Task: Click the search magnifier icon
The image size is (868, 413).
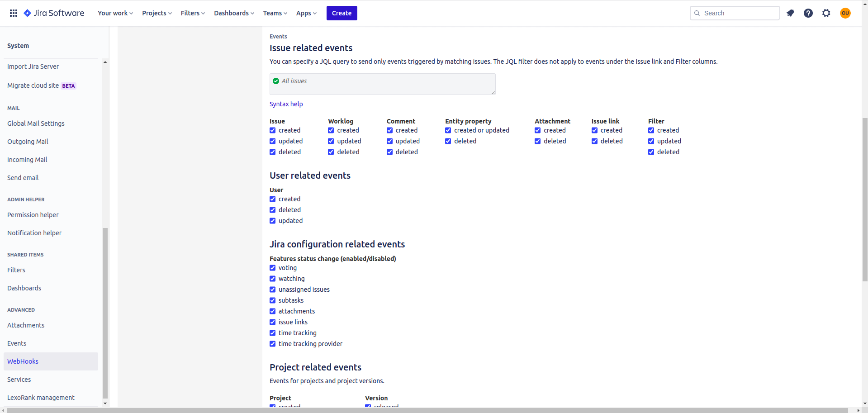Action: pyautogui.click(x=697, y=13)
